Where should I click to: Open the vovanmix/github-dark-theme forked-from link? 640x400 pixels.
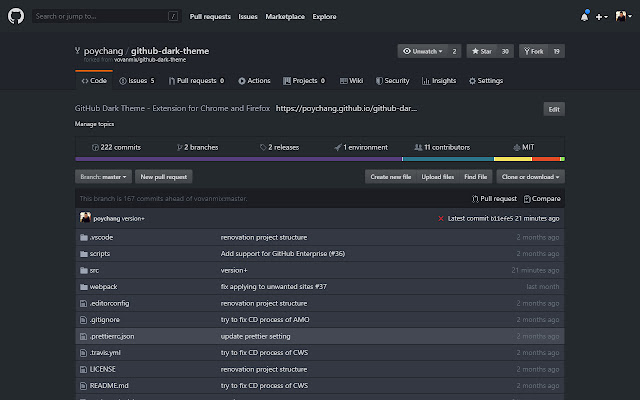(150, 60)
